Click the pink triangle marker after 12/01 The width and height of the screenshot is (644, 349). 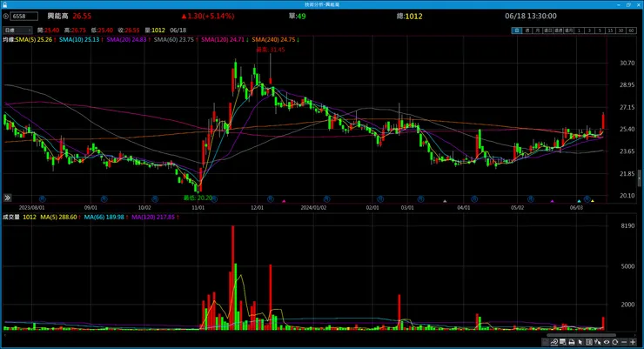coord(284,201)
